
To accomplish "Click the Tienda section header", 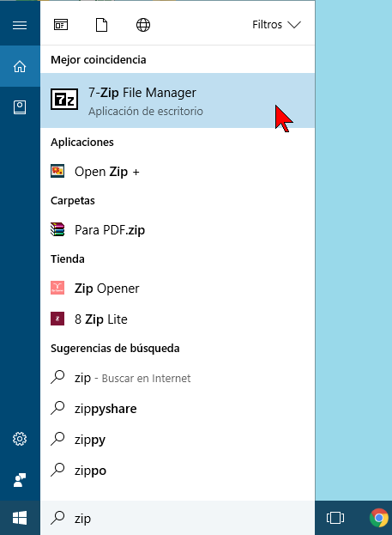I will click(x=68, y=259).
